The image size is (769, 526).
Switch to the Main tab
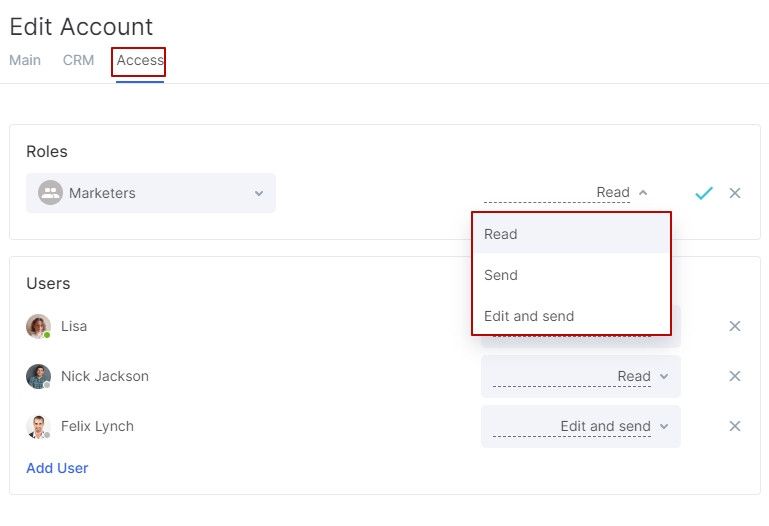[x=25, y=60]
